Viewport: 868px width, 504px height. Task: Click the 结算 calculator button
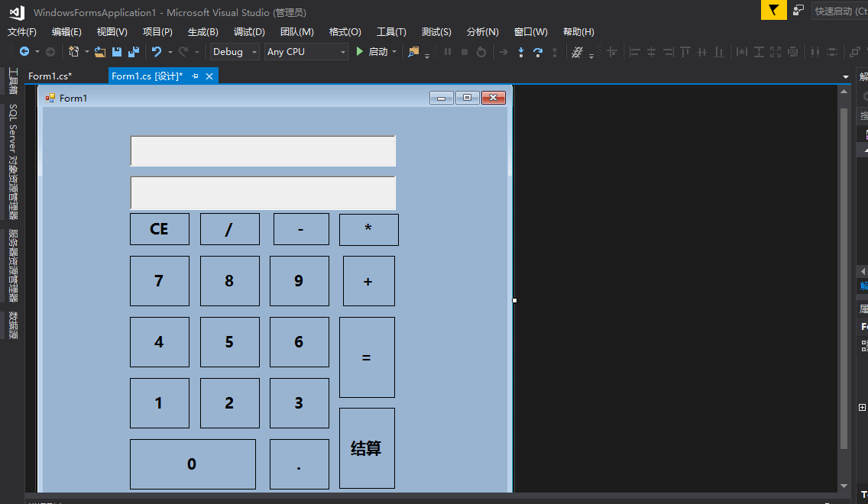pyautogui.click(x=367, y=448)
